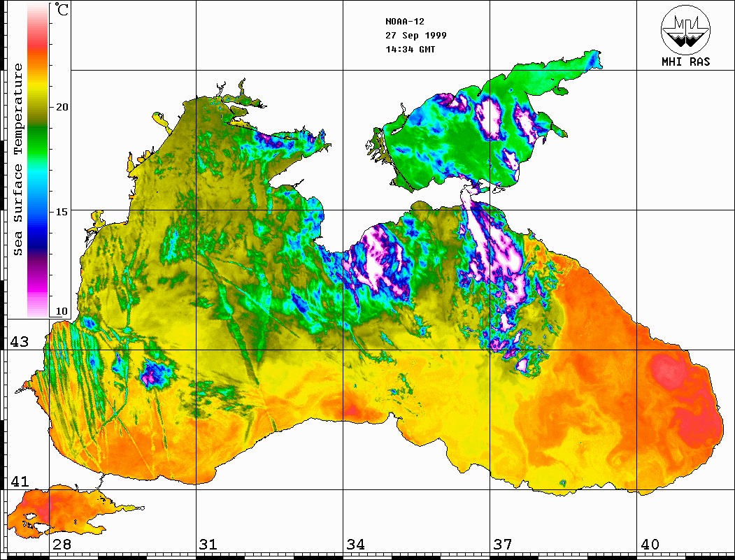
Task: Click longitude label 34
Action: point(355,545)
